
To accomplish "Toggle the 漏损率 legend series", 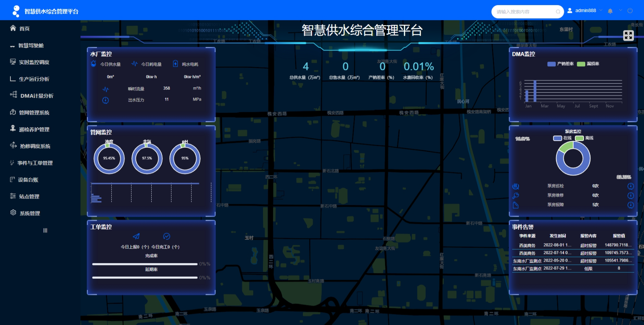I will tap(588, 64).
